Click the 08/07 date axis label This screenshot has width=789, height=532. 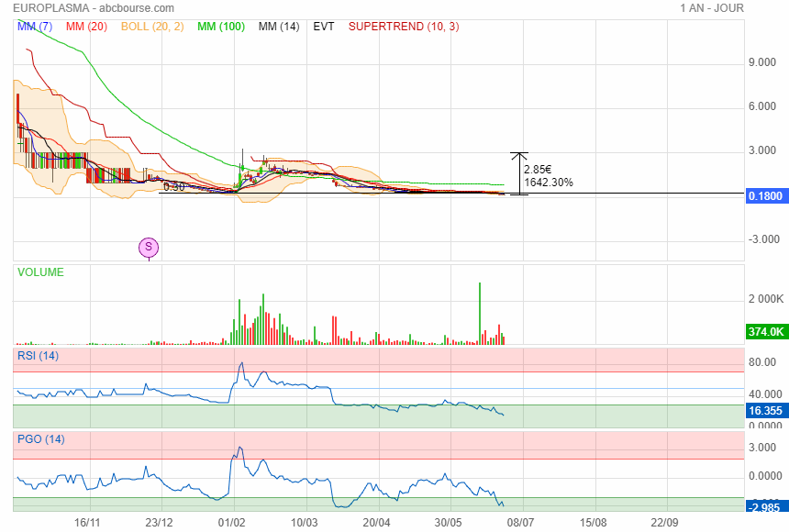(x=520, y=523)
